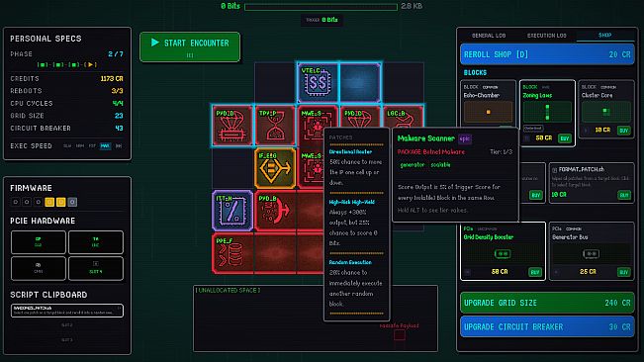The height and width of the screenshot is (362, 644).
Task: Reroll the shop for 20 CR
Action: 547,54
